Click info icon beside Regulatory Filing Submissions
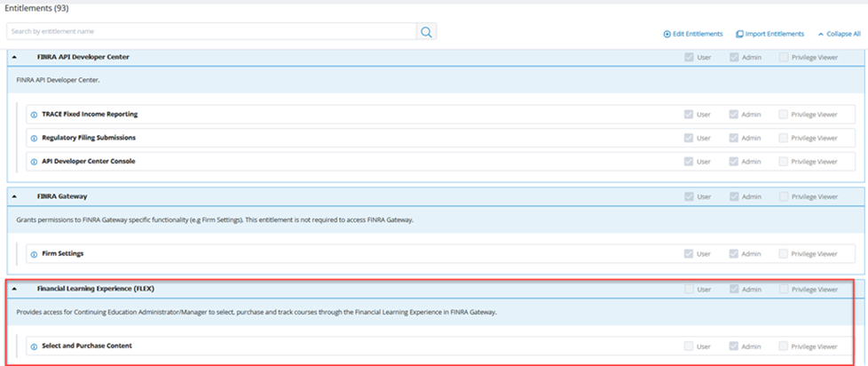The image size is (868, 366). tap(34, 139)
